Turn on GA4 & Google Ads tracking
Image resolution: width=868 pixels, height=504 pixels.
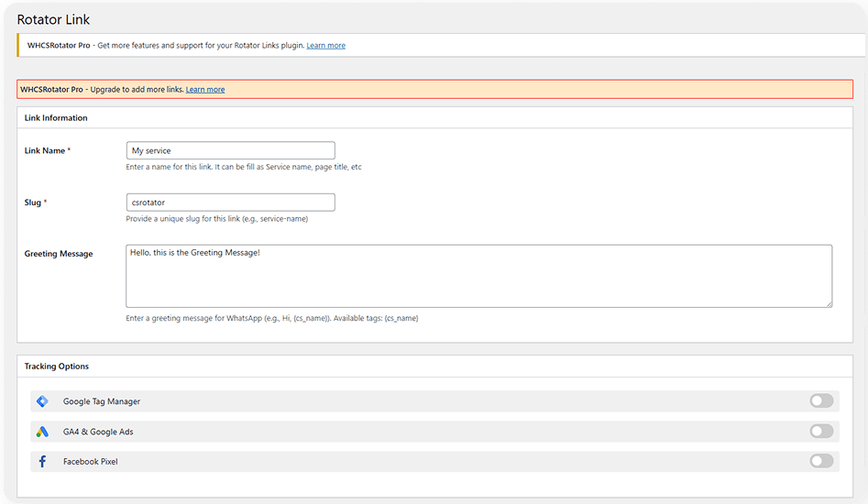[821, 431]
